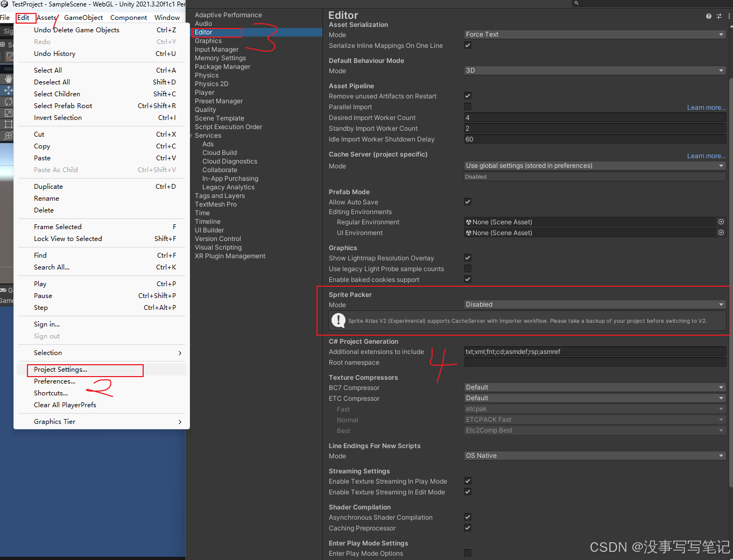Open Asset Serialization Mode dropdown (Force Text)
The image size is (733, 560).
pos(595,34)
